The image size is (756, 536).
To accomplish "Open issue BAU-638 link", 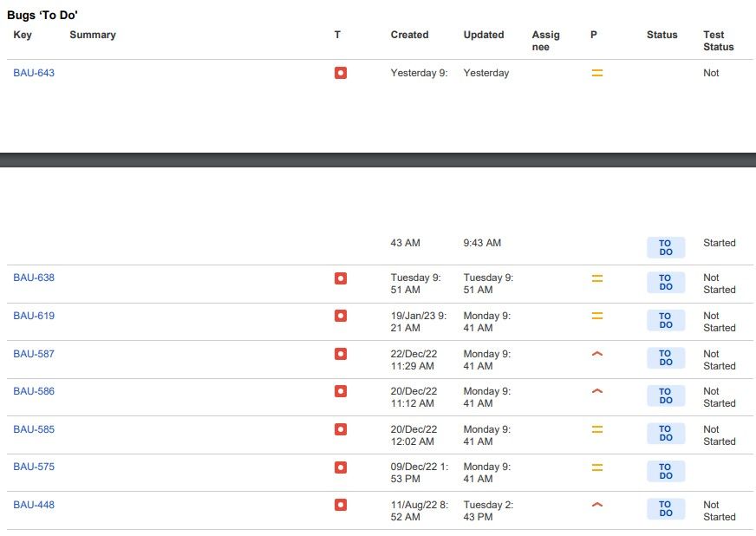I will pos(34,278).
